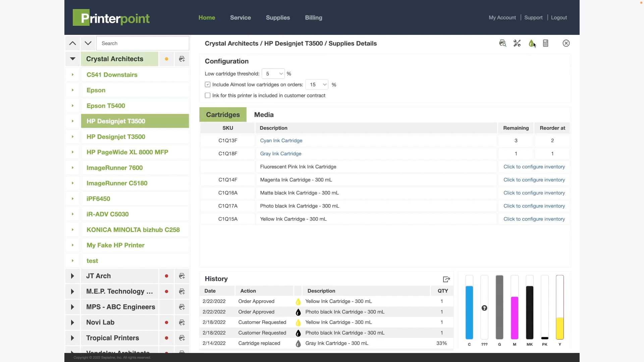Click the orange status dot for Crystal Architects
Screen dimensions: 644x362
click(x=166, y=59)
